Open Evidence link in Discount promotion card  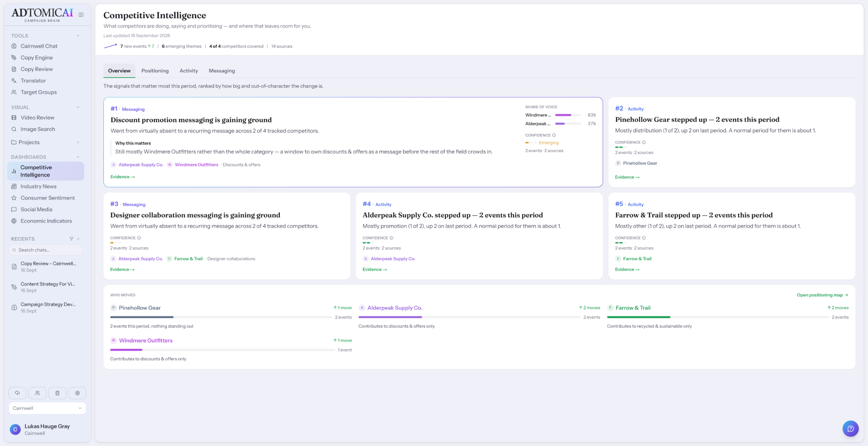122,177
